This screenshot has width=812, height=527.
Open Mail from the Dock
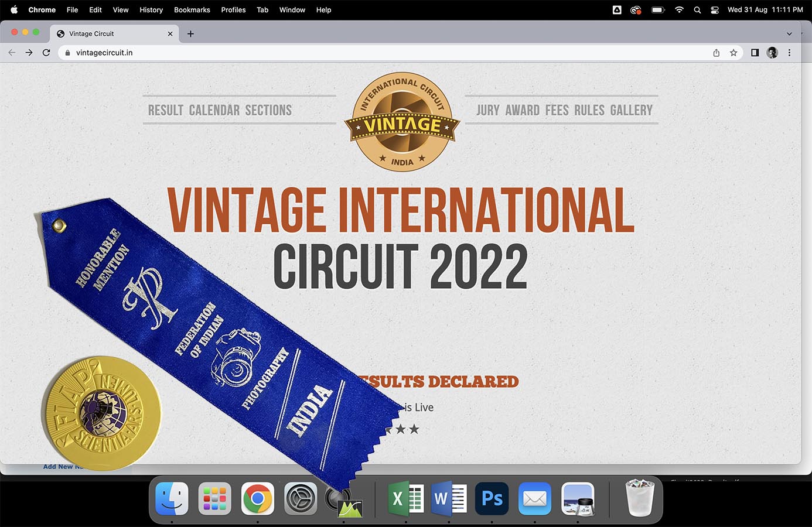coord(534,498)
